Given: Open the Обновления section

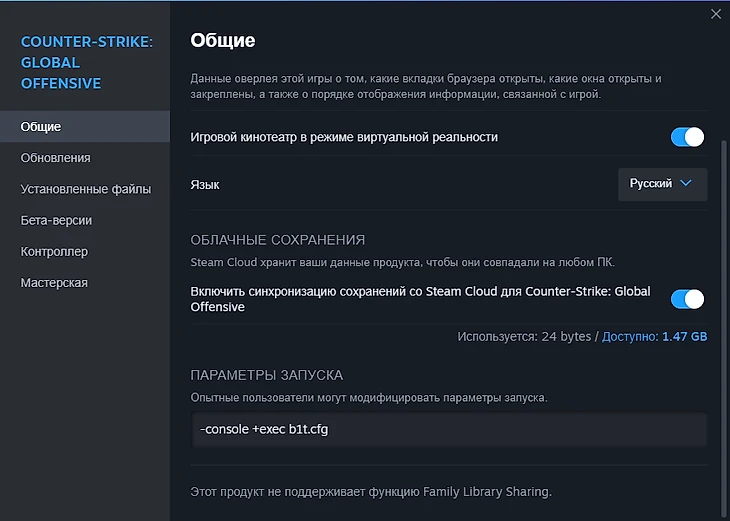Looking at the screenshot, I should pos(56,158).
